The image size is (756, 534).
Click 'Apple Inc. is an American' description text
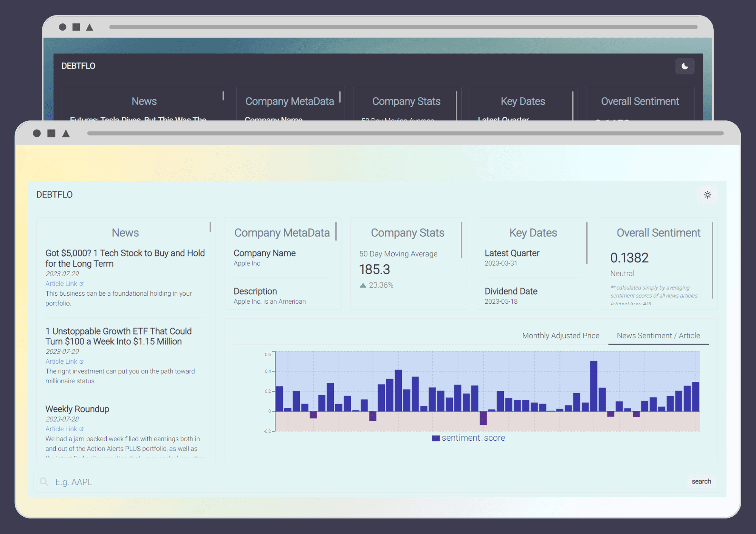[270, 301]
